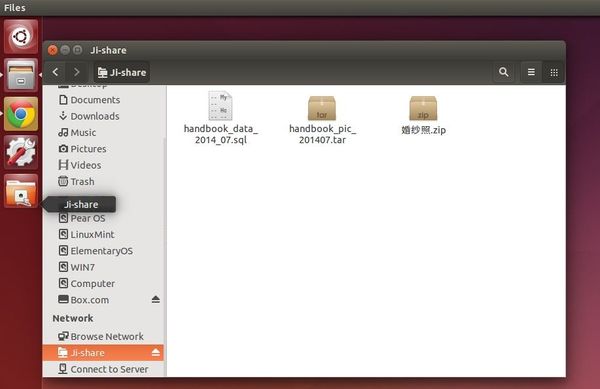Click the handbook_pic_201407.tar filename label
This screenshot has width=600, height=389.
pos(322,134)
